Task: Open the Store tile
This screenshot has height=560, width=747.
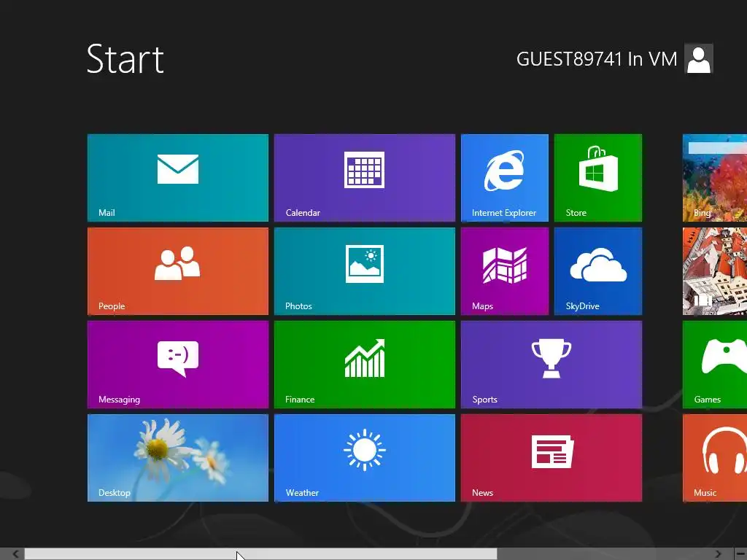Action: [x=598, y=178]
